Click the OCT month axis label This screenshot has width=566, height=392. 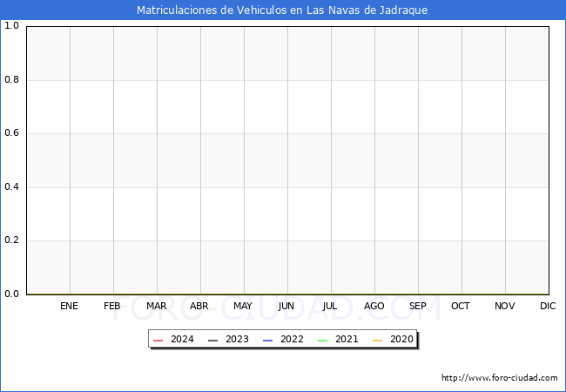(461, 306)
